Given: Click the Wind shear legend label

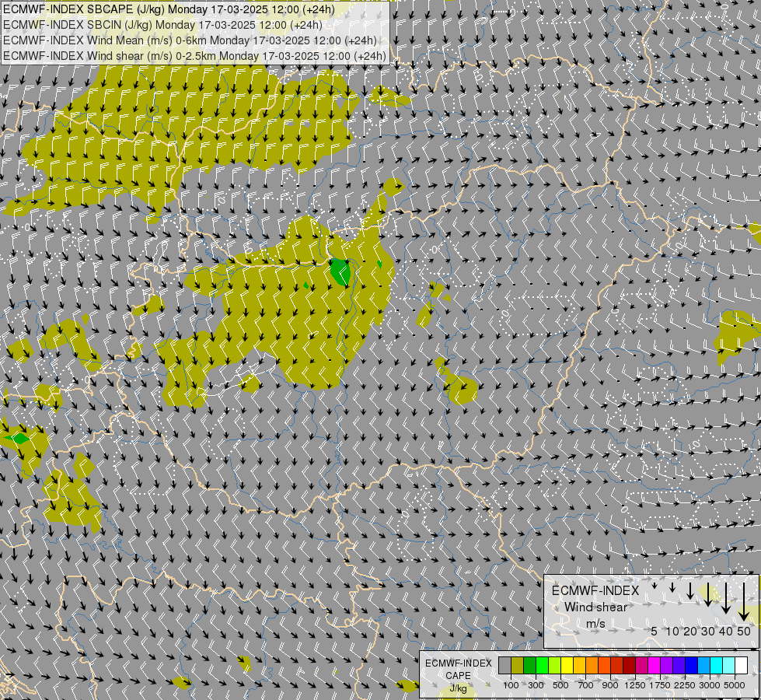Looking at the screenshot, I should pos(596,607).
